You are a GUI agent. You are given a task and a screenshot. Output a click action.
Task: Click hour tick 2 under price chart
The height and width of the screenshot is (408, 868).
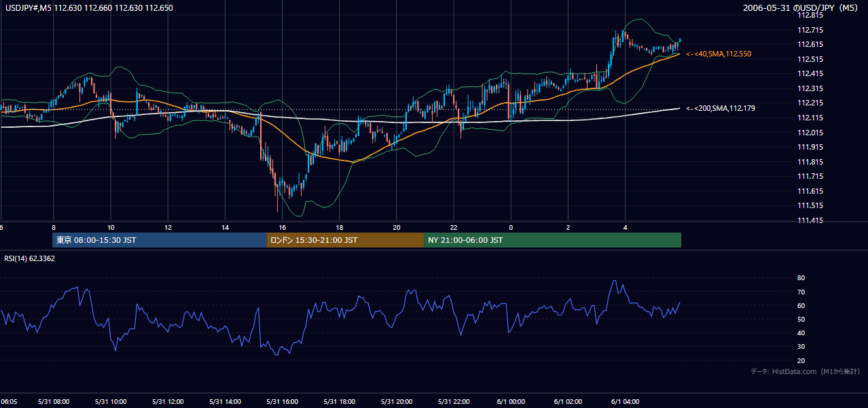click(x=568, y=228)
